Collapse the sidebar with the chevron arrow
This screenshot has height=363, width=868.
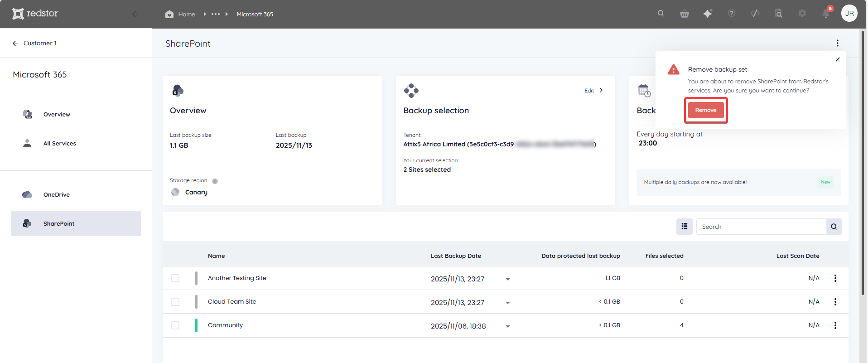pos(135,14)
